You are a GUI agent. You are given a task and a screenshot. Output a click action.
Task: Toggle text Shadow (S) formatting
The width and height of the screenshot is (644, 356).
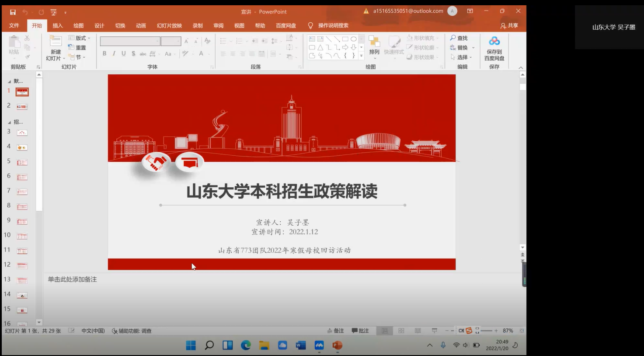pos(133,53)
